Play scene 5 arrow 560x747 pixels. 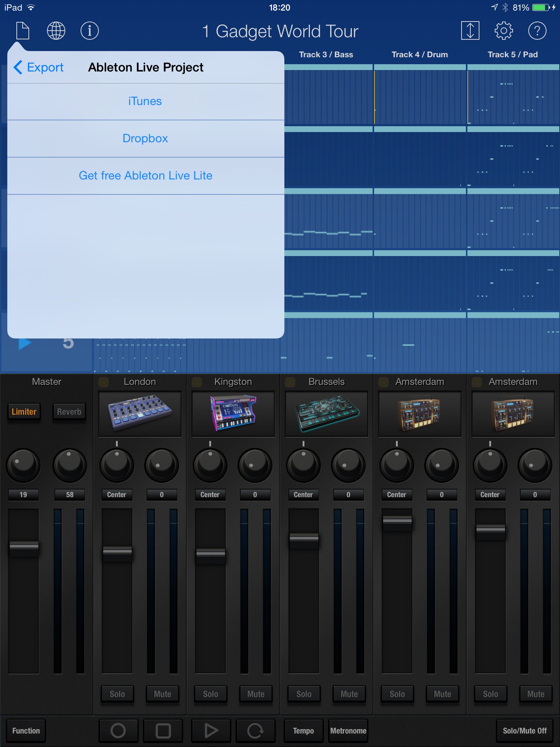point(25,343)
